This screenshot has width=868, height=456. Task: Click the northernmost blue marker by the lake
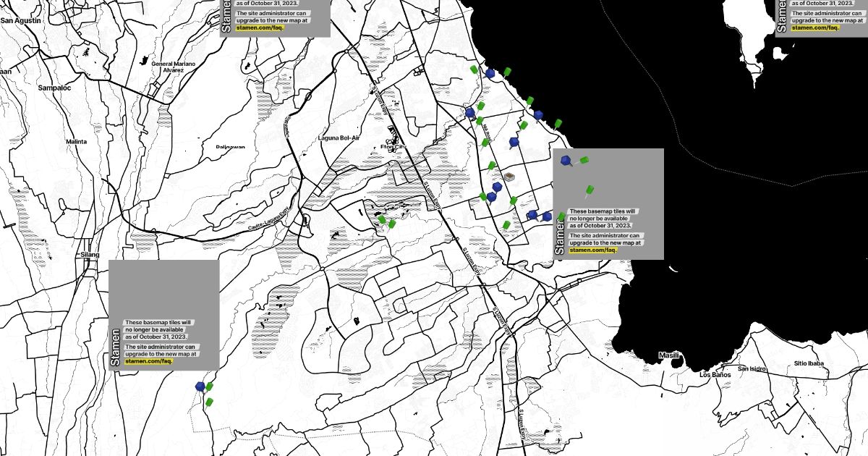click(x=490, y=73)
